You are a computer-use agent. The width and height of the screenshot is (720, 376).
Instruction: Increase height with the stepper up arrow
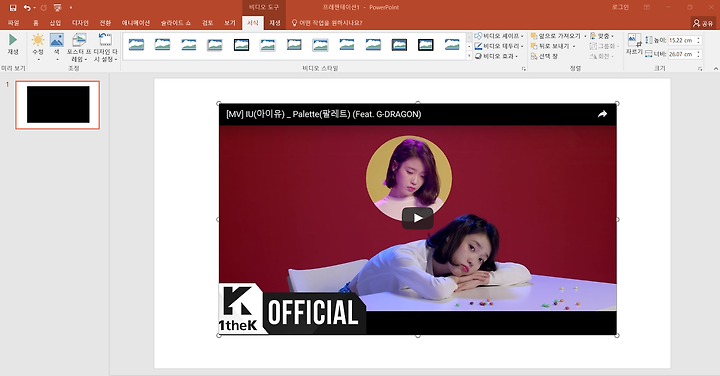698,38
